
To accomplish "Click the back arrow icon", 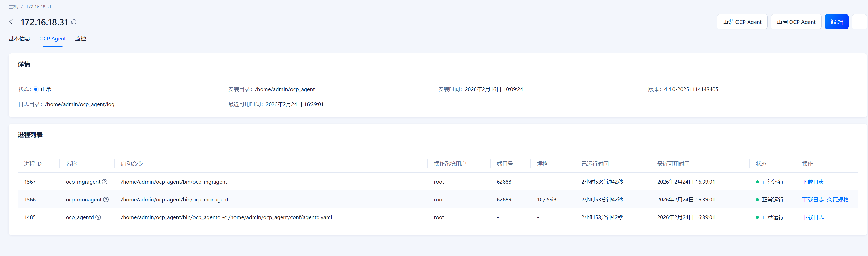I will pyautogui.click(x=11, y=22).
